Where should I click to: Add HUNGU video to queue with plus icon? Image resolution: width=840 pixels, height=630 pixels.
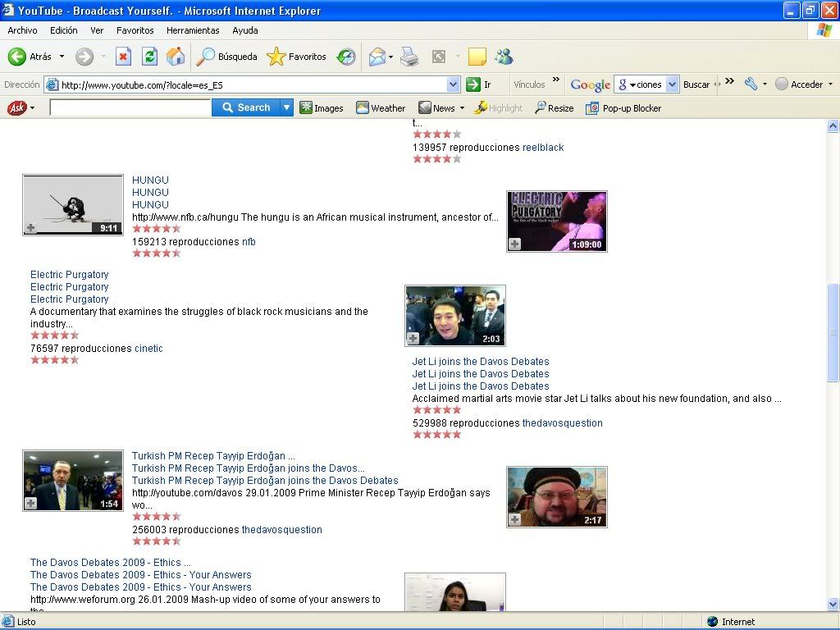point(31,228)
